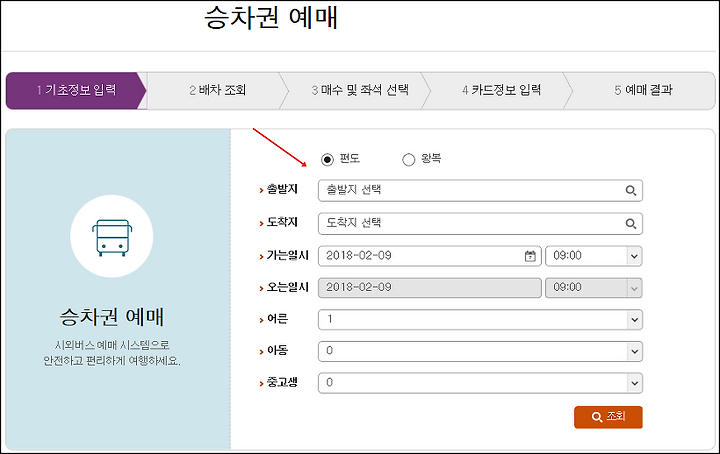Screen dimensions: 720x454
Task: Go to step 5 예매 결과
Action: (643, 90)
